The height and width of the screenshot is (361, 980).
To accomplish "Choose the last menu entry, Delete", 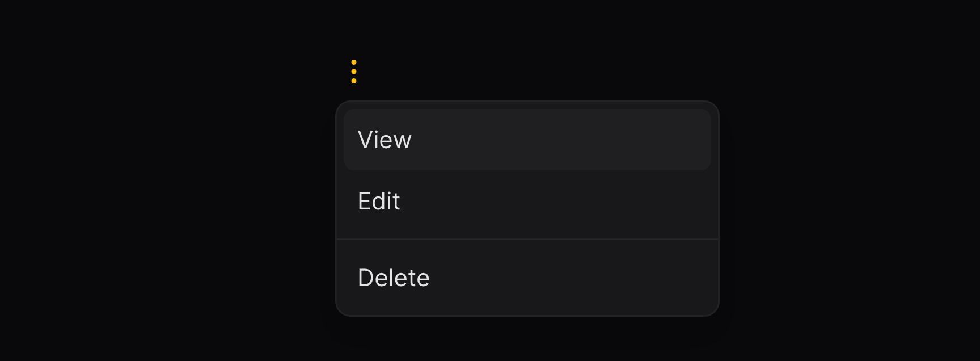I will pos(527,278).
